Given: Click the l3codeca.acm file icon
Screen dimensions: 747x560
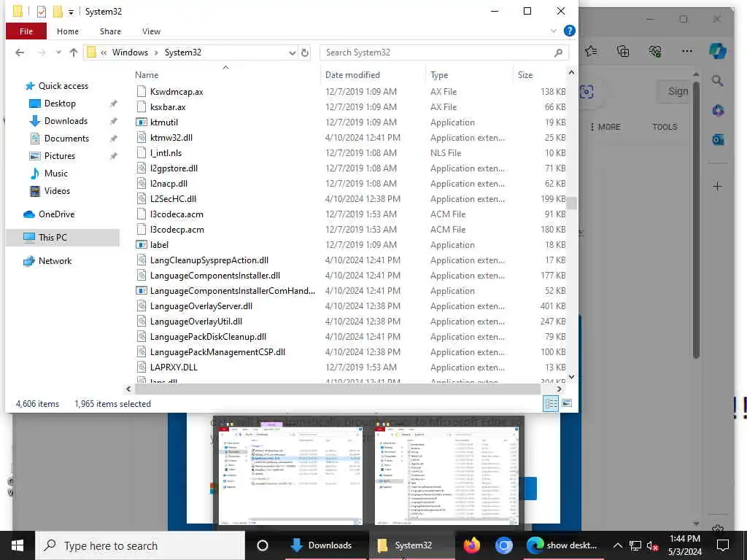Looking at the screenshot, I should point(141,214).
